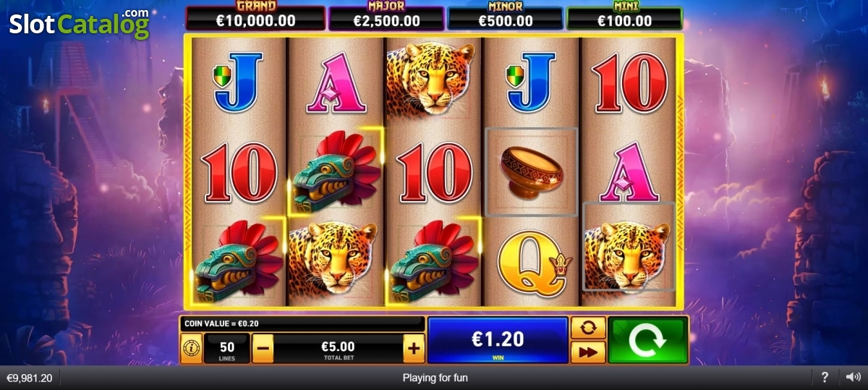
Task: Click the Major €2,500.00 jackpot panel
Action: pos(386,17)
